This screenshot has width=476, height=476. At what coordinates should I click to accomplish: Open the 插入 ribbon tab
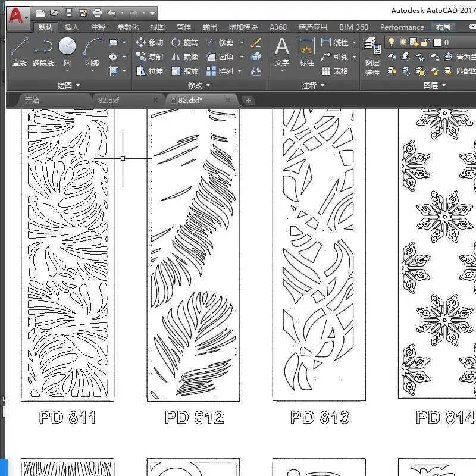click(71, 27)
